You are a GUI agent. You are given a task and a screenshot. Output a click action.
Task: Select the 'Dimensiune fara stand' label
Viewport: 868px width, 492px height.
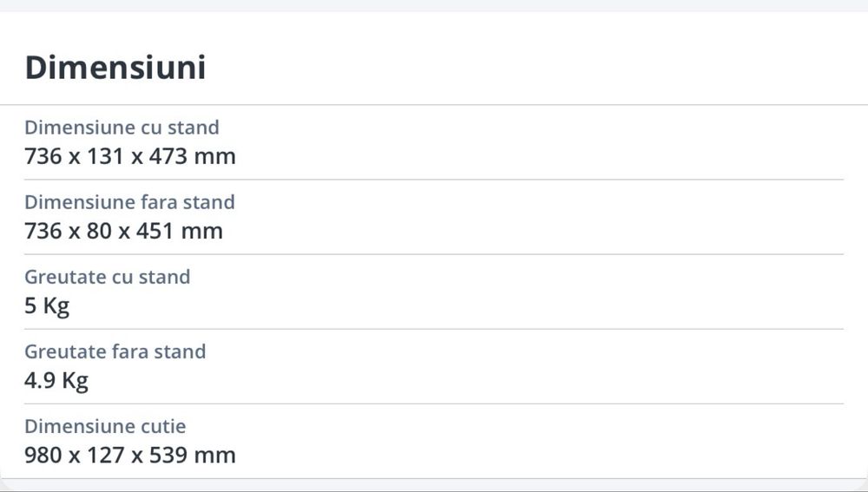pyautogui.click(x=129, y=202)
